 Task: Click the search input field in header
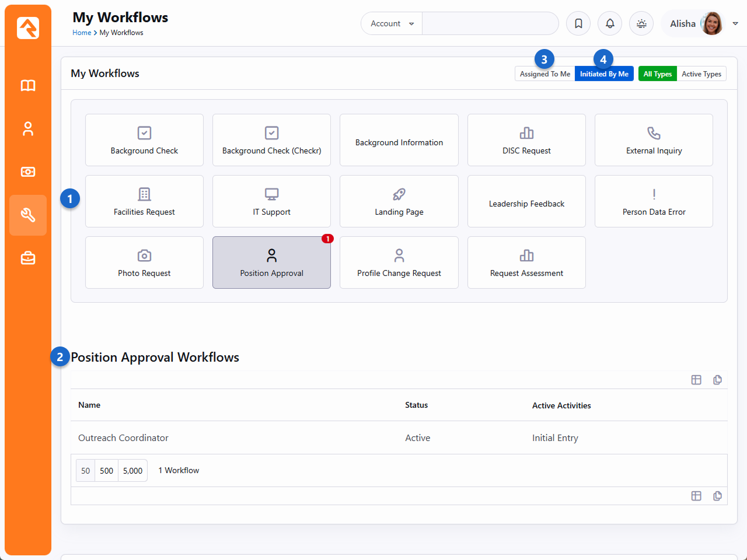490,24
